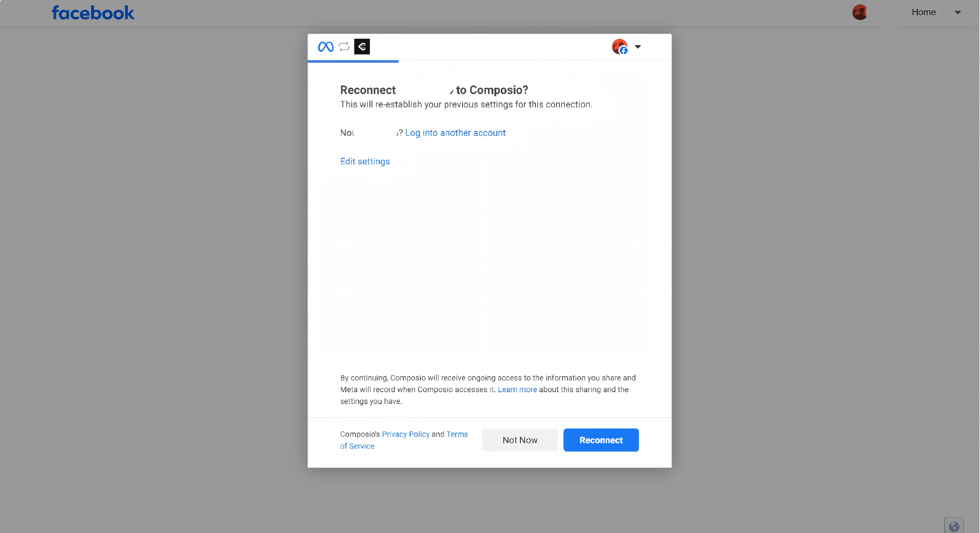The width and height of the screenshot is (980, 533).
Task: Click the Composio app icon
Action: (362, 46)
